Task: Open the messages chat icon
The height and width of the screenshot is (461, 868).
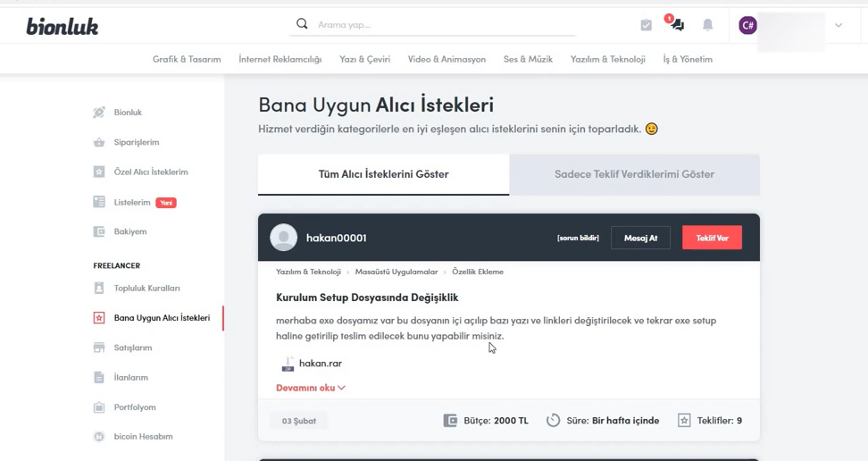Action: tap(676, 25)
